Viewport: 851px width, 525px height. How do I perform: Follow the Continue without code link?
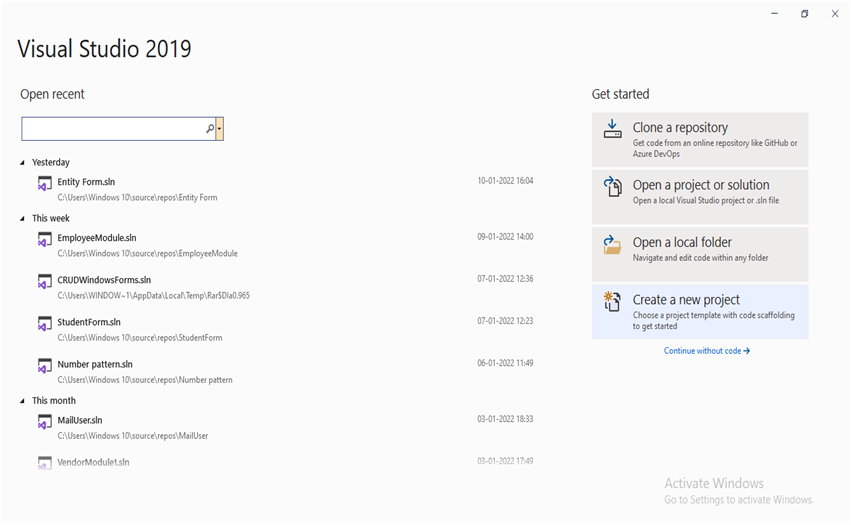pos(707,351)
